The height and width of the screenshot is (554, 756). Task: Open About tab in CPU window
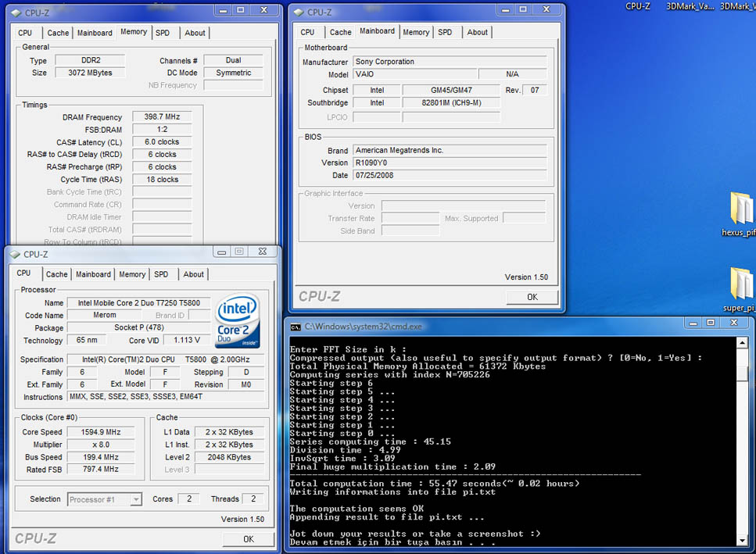pos(193,274)
